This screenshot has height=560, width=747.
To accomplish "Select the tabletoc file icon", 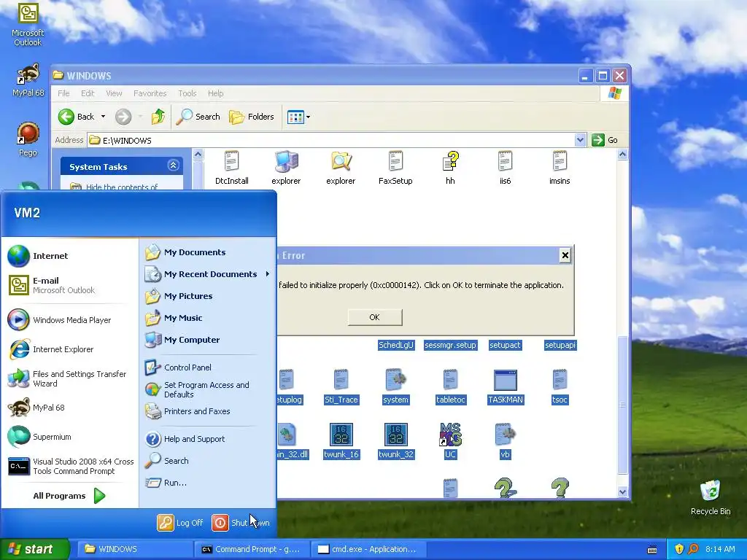I will pos(450,386).
